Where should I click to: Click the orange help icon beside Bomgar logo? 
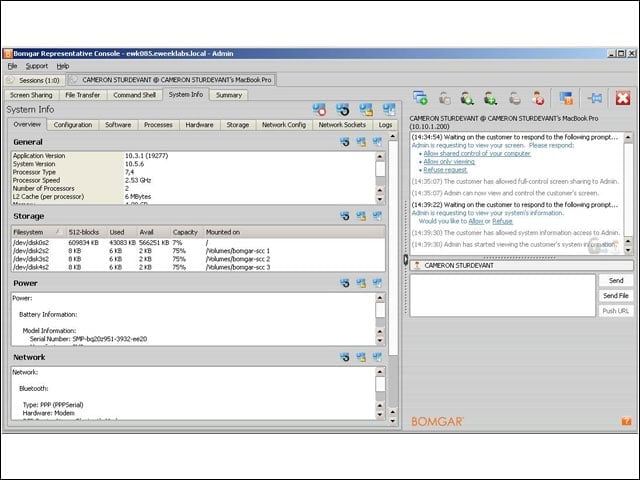click(626, 422)
